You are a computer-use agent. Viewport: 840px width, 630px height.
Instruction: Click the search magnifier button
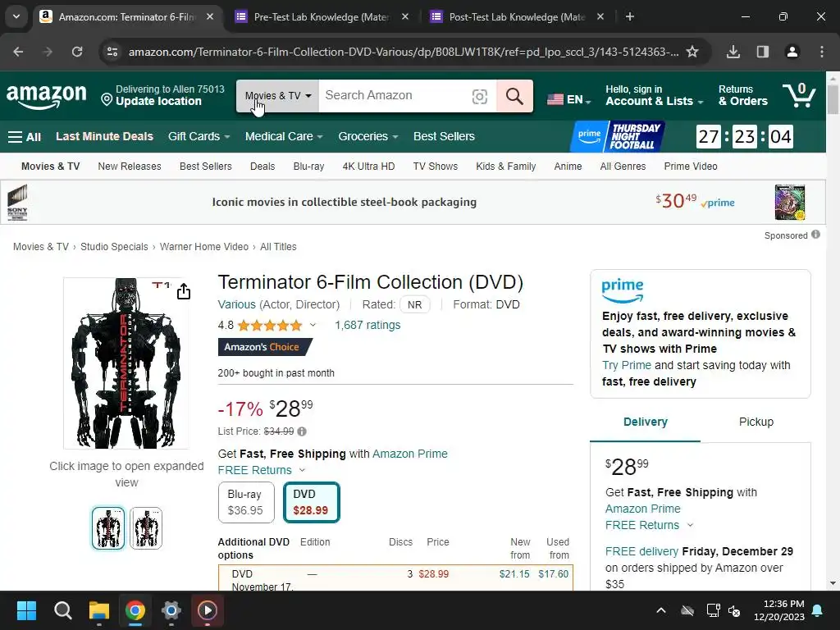pos(514,96)
